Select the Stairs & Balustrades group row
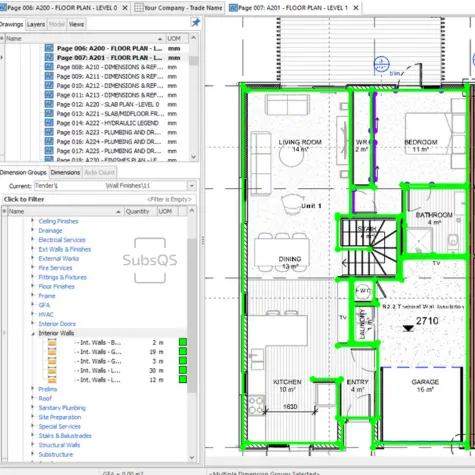This screenshot has height=475, width=475. (x=65, y=436)
